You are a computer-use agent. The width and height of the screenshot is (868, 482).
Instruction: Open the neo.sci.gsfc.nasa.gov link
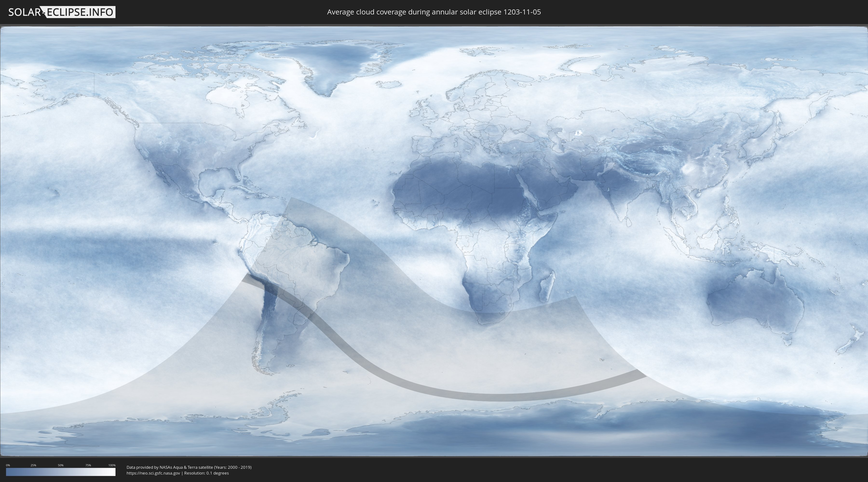tap(153, 473)
